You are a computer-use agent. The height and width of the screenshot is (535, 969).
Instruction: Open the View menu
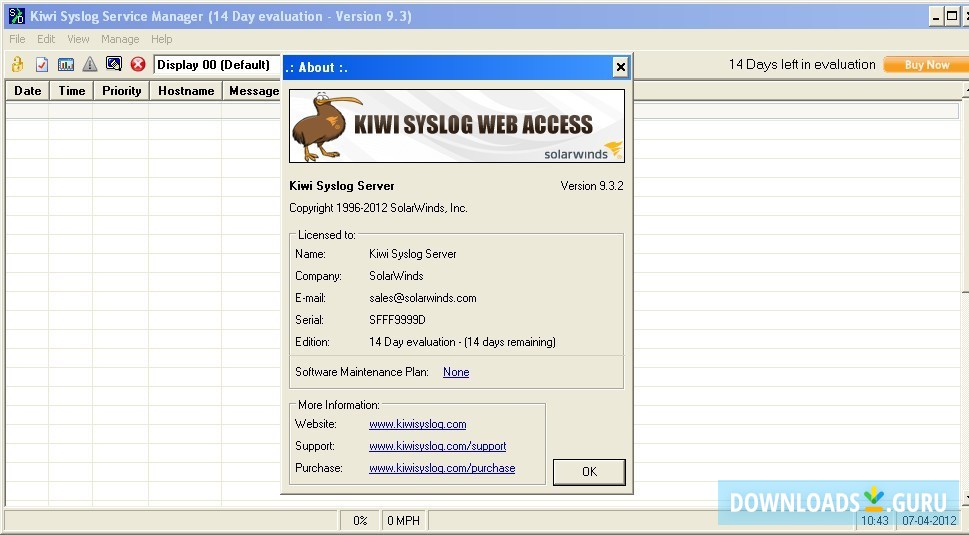click(78, 39)
